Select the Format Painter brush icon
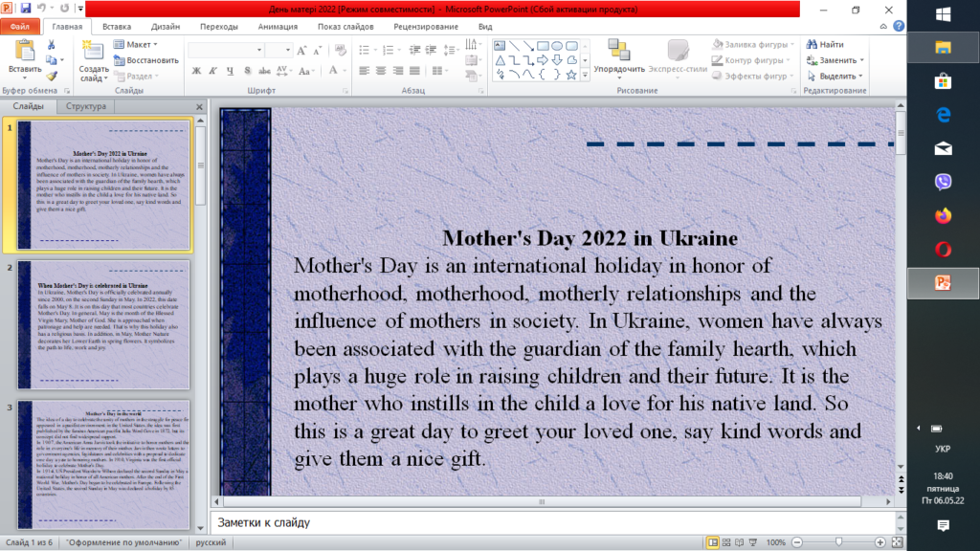The width and height of the screenshot is (980, 551). point(52,76)
